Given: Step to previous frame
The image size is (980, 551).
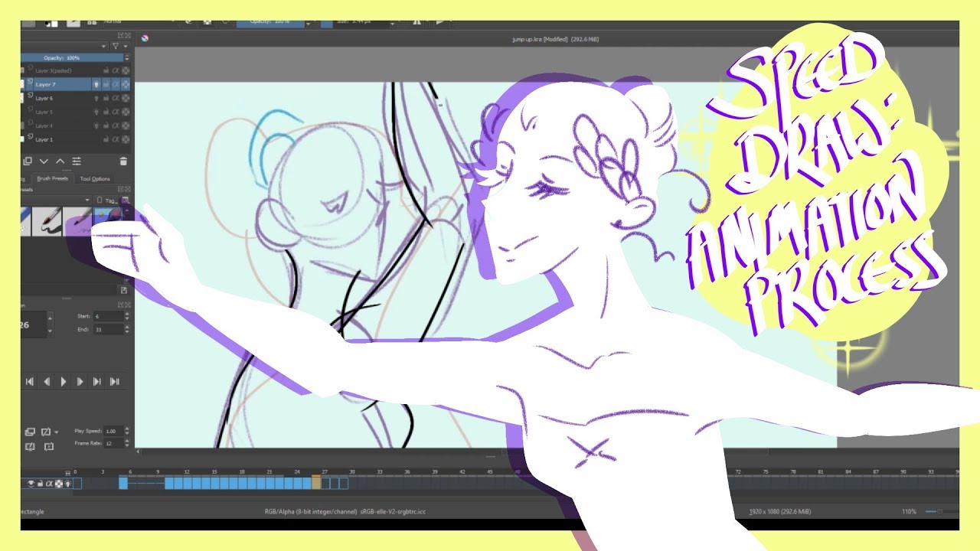Looking at the screenshot, I should [47, 381].
